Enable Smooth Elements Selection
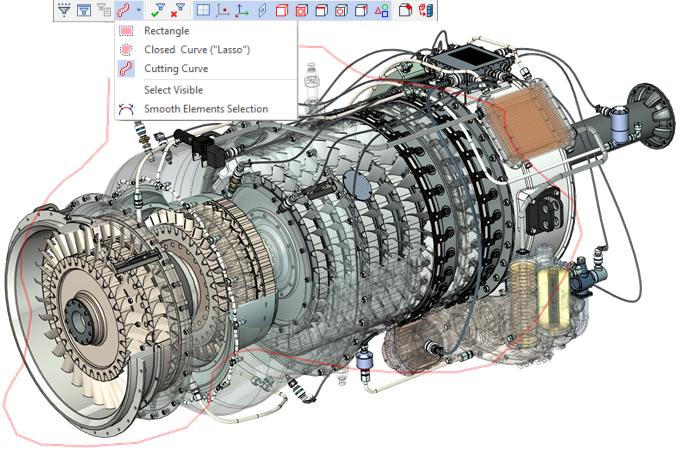The height and width of the screenshot is (453, 680). click(x=206, y=109)
